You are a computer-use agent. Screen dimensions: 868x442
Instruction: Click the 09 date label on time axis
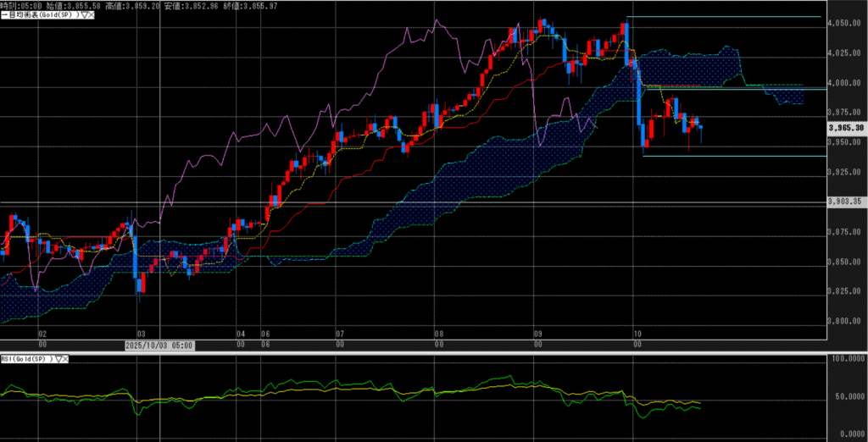tap(537, 334)
